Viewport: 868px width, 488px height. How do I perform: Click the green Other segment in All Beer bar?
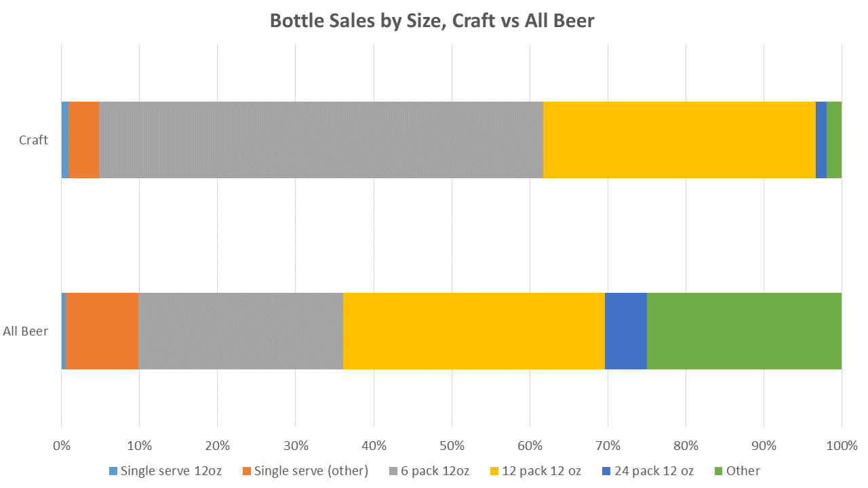point(744,331)
